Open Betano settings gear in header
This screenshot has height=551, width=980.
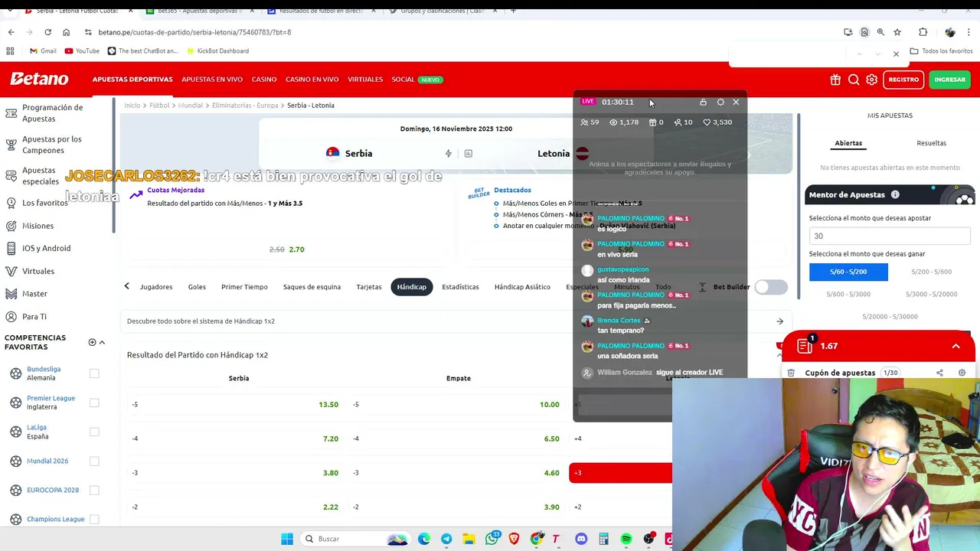point(872,80)
